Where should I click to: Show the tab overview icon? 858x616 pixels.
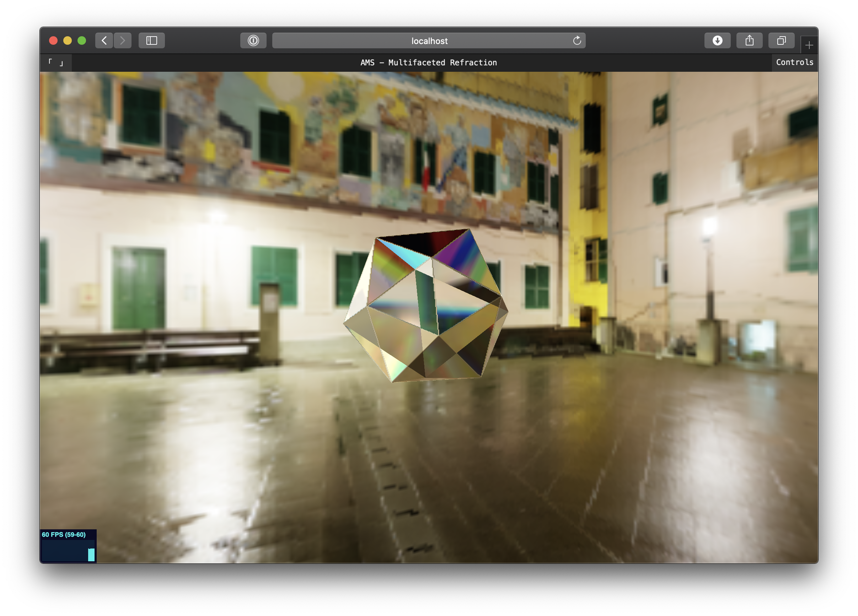tap(781, 40)
